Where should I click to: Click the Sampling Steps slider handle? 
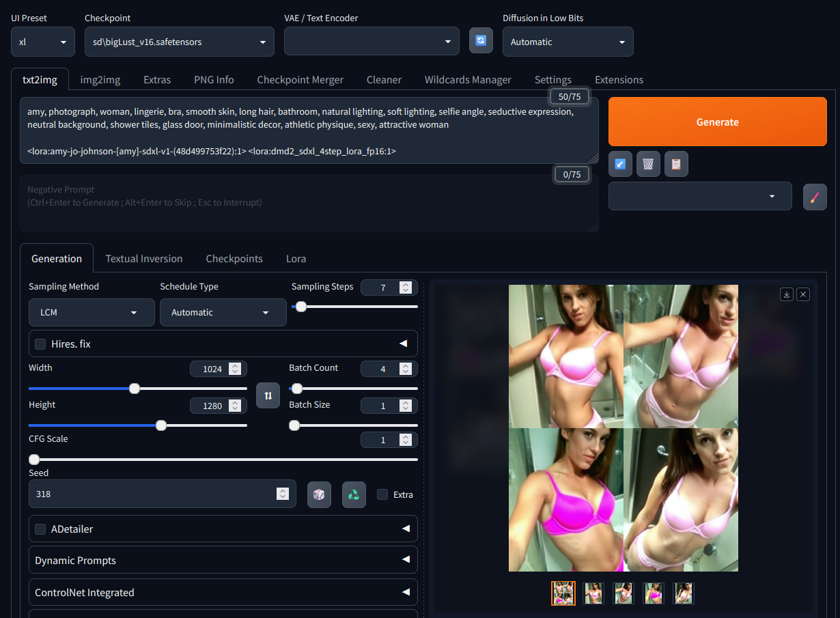click(300, 307)
